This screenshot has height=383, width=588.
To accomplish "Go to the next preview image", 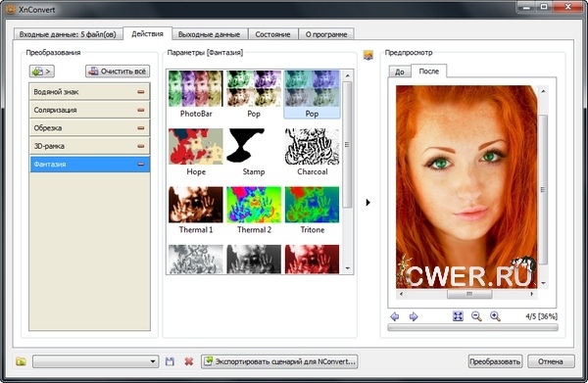I will pyautogui.click(x=414, y=316).
